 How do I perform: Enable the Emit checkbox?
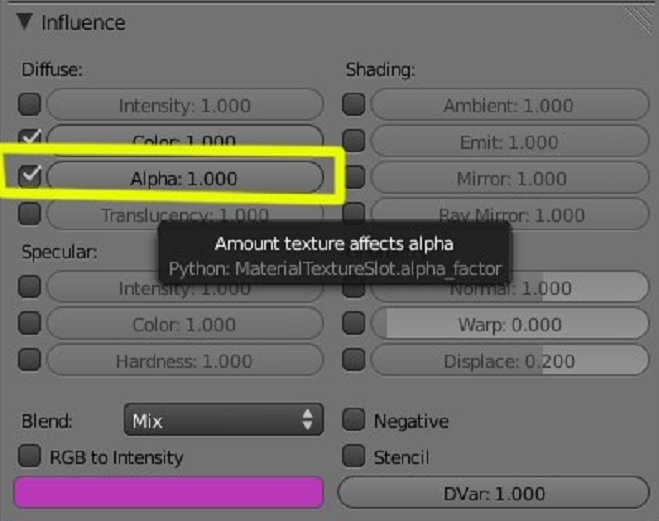click(354, 142)
